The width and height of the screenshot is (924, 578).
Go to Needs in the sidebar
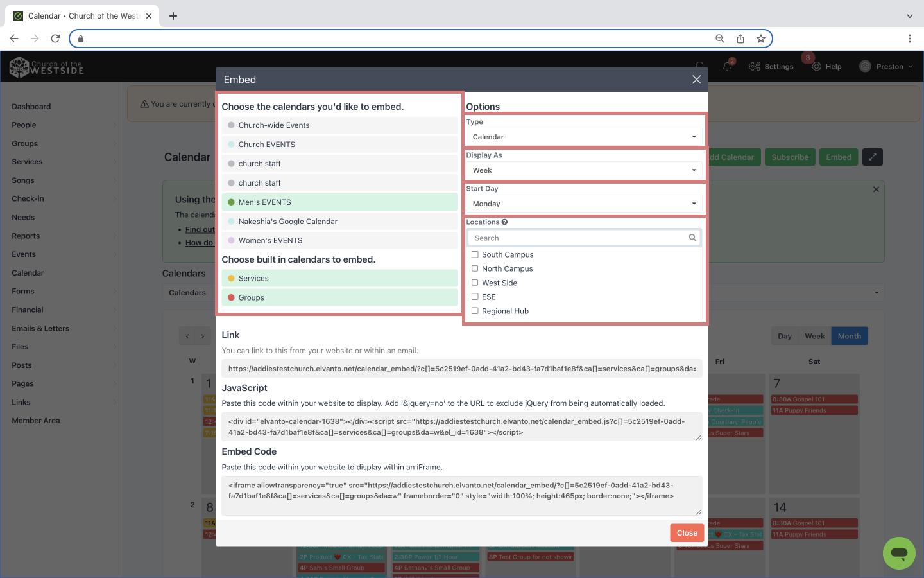(23, 217)
